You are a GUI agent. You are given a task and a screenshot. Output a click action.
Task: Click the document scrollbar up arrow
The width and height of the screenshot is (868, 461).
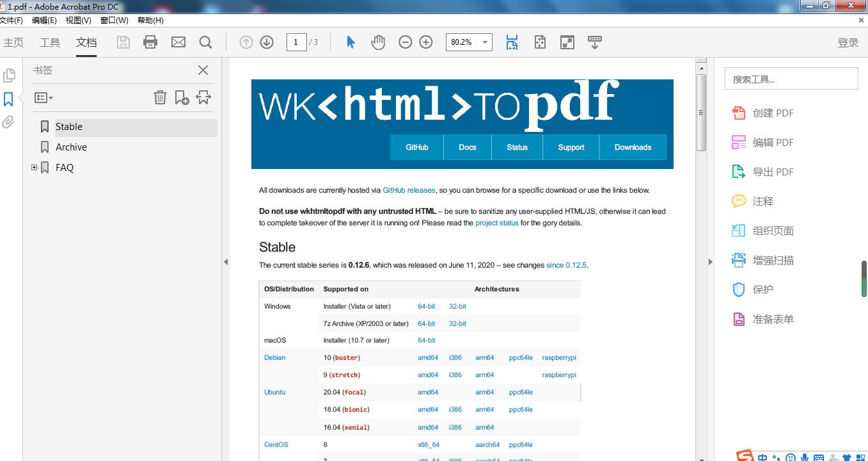[702, 67]
